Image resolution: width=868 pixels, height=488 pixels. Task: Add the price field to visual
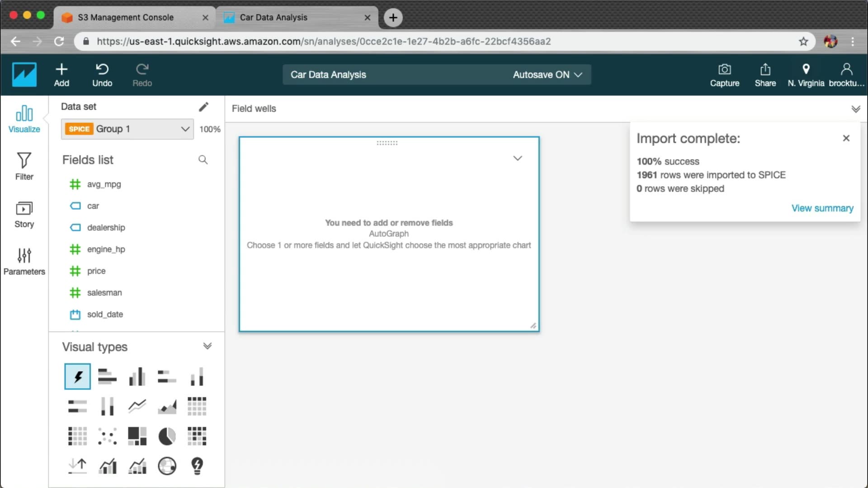pyautogui.click(x=96, y=271)
